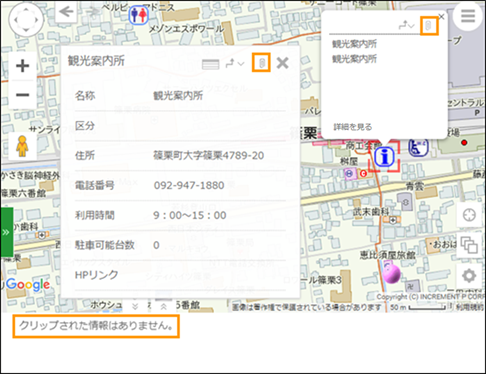Open route dropdown in map popup
The image size is (486, 374).
pos(406,25)
